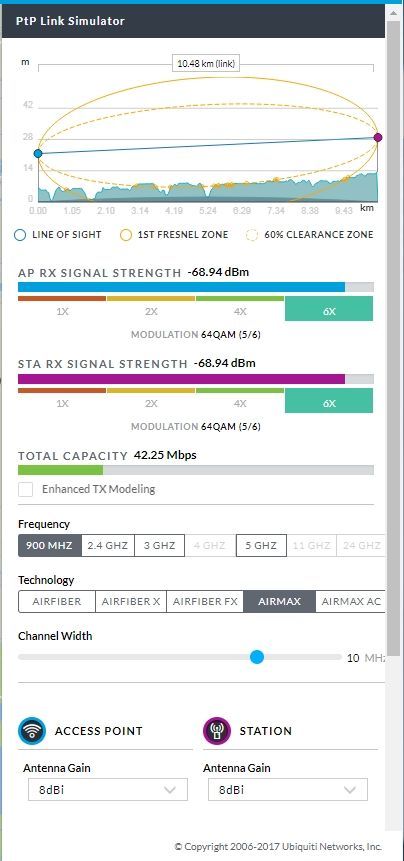Enable Enhanced TX Modeling checkbox
The height and width of the screenshot is (861, 404).
26,489
